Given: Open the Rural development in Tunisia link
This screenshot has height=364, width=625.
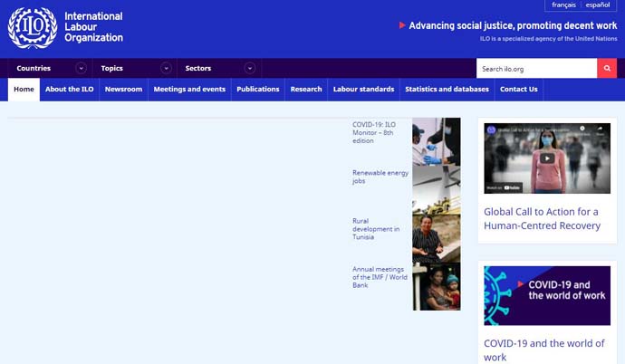Looking at the screenshot, I should coord(375,228).
